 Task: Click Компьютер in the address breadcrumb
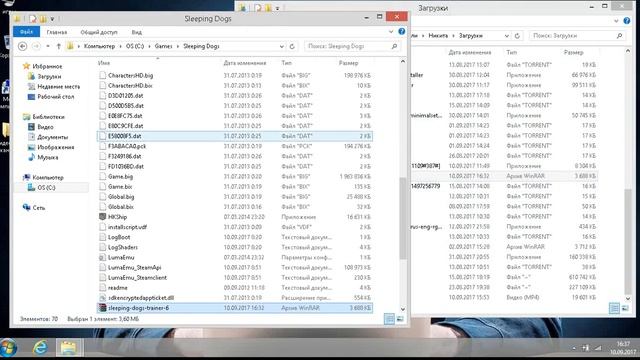[99, 46]
